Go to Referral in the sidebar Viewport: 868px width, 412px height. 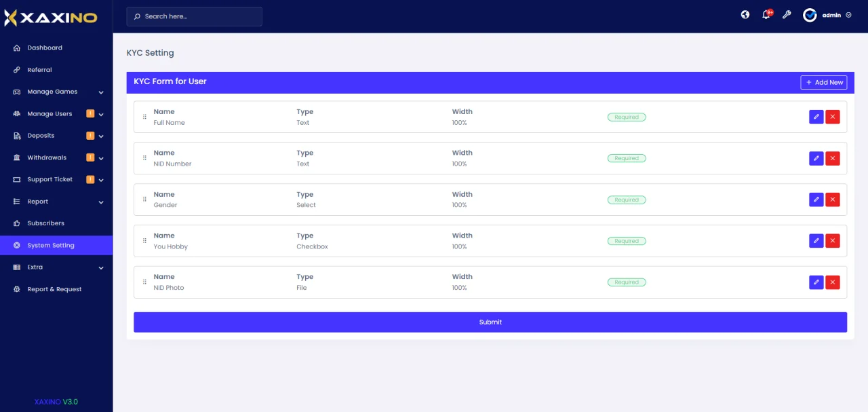click(56, 70)
